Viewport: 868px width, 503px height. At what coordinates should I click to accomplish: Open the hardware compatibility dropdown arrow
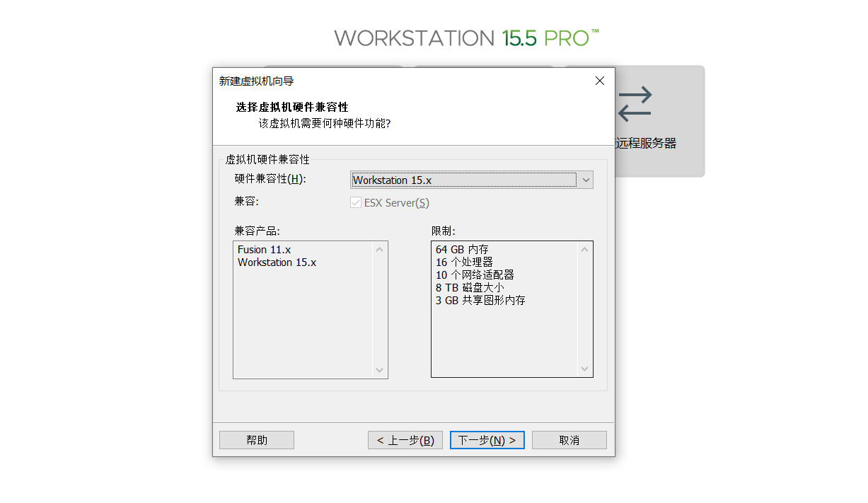tap(586, 180)
